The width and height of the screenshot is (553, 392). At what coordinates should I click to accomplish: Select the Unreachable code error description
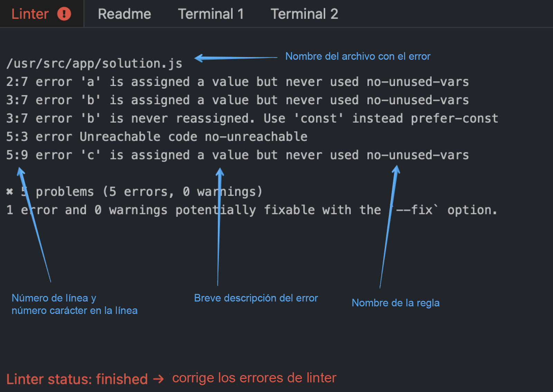[x=138, y=137]
